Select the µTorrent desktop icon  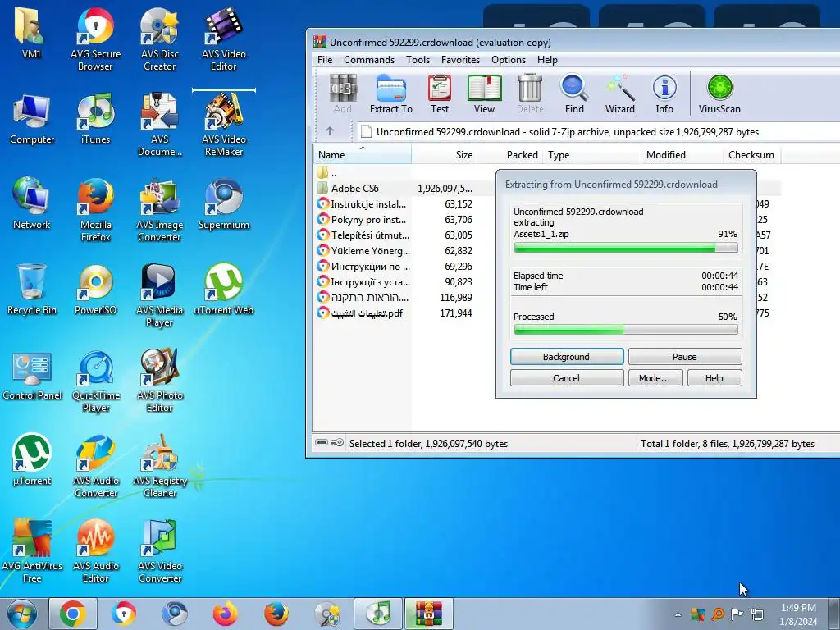(x=32, y=461)
